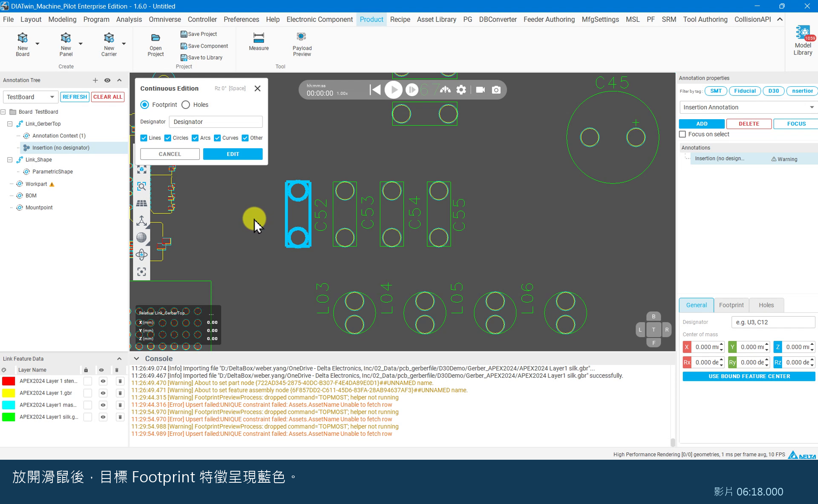Open the Asset Library menu

(x=437, y=20)
